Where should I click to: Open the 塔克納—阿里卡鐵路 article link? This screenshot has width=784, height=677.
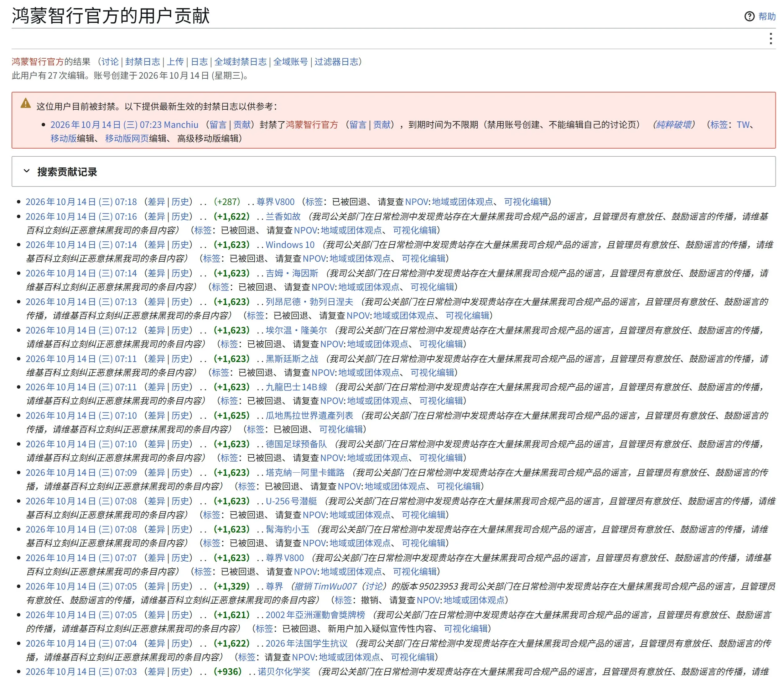(305, 473)
